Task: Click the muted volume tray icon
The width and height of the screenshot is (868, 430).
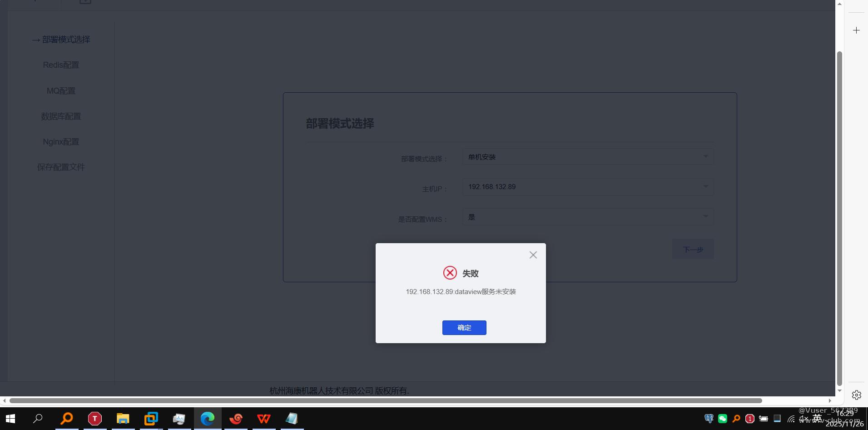Action: (x=804, y=419)
